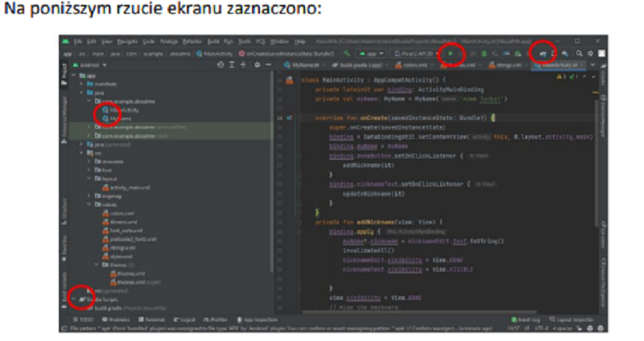Open the Refactor menu
The height and width of the screenshot is (341, 644).
tap(192, 42)
